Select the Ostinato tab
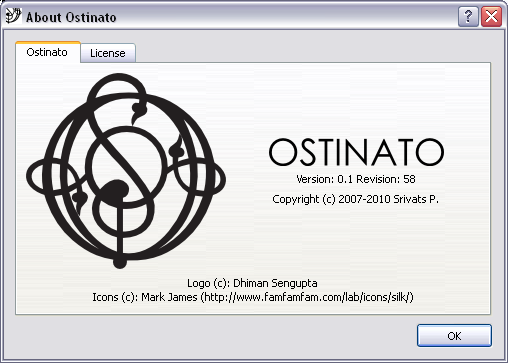The width and height of the screenshot is (508, 363). click(48, 52)
